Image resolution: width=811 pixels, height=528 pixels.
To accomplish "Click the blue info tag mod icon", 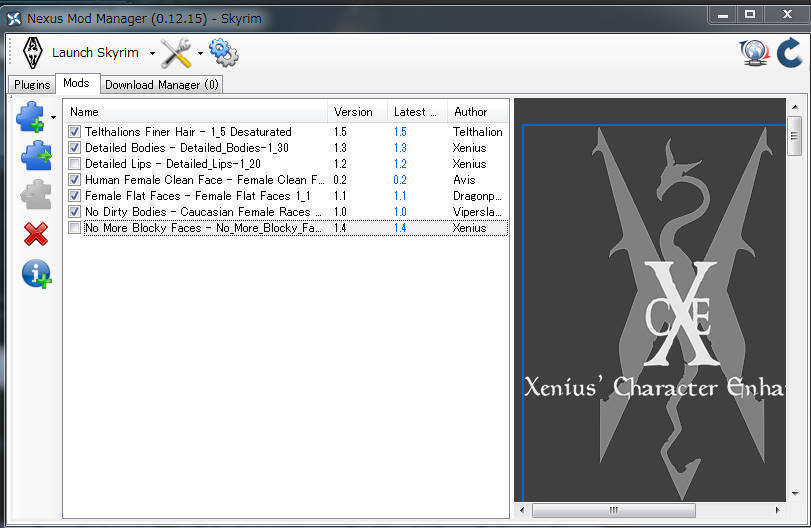I will tap(36, 274).
